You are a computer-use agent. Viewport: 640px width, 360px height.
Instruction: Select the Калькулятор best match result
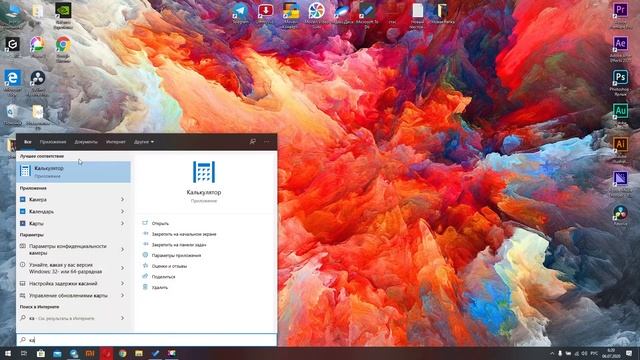click(x=73, y=172)
